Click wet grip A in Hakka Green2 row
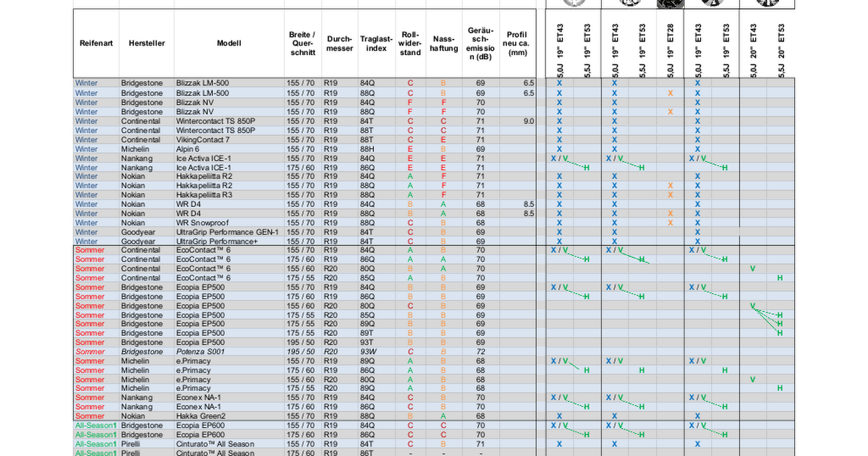This screenshot has height=456, width=868. pyautogui.click(x=443, y=416)
